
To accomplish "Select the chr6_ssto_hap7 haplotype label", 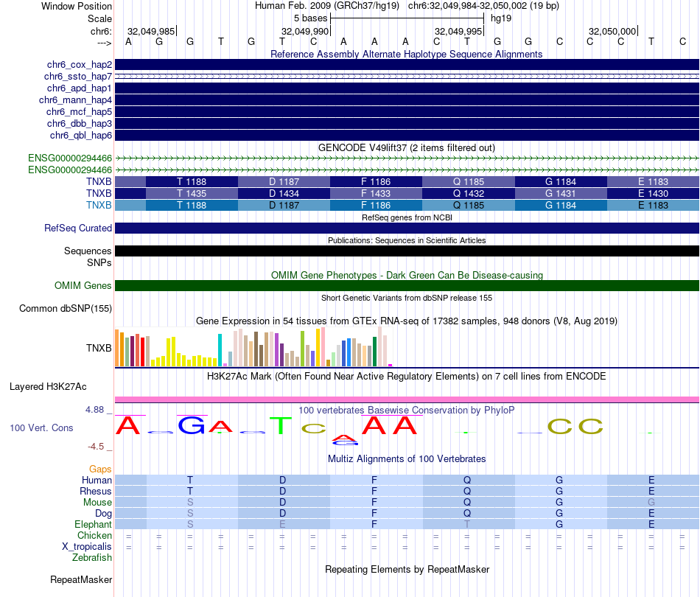I will click(78, 77).
